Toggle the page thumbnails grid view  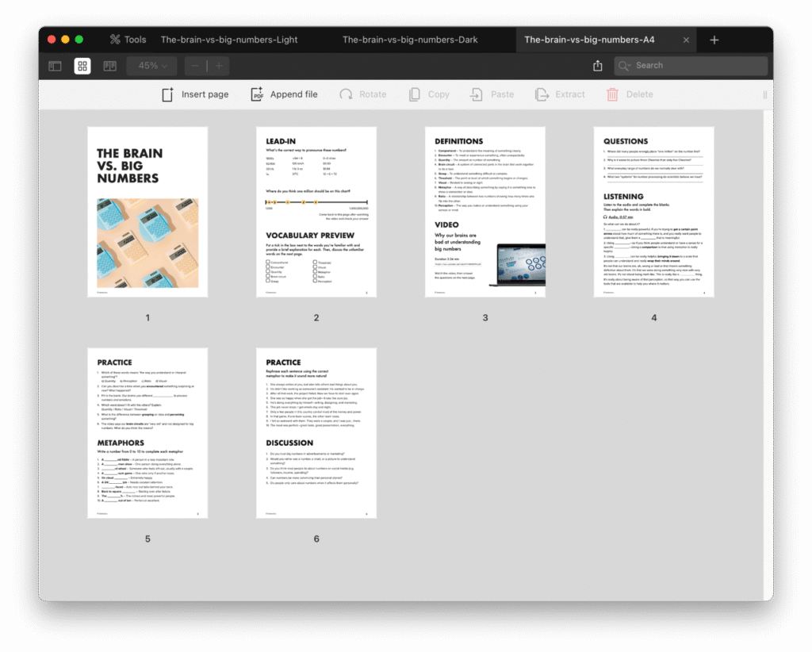coord(82,66)
